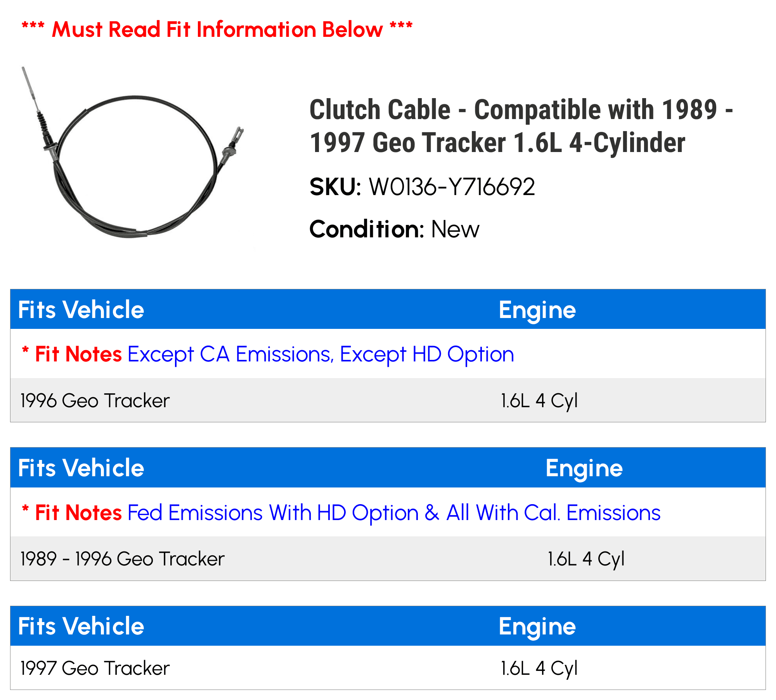
Task: Click the second Fits Vehicle header
Action: 81,468
